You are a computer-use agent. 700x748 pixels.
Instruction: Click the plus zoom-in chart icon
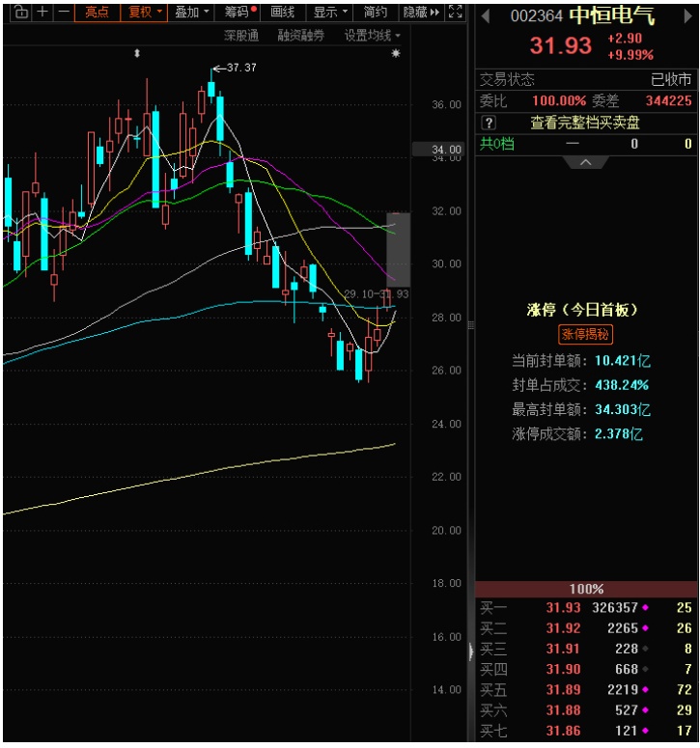coord(42,12)
